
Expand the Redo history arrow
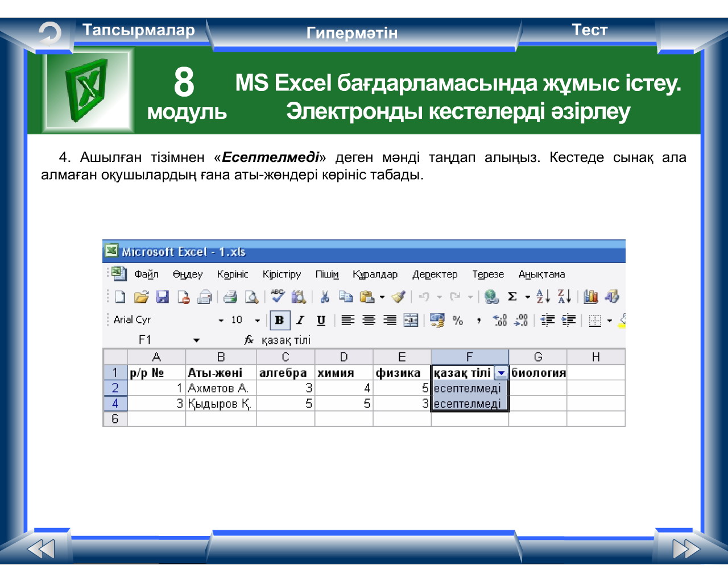coord(470,297)
